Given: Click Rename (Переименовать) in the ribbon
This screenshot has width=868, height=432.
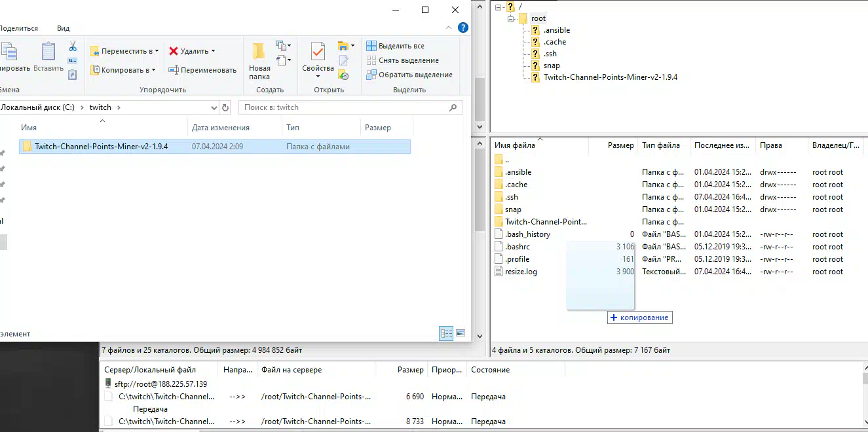Looking at the screenshot, I should [x=202, y=70].
